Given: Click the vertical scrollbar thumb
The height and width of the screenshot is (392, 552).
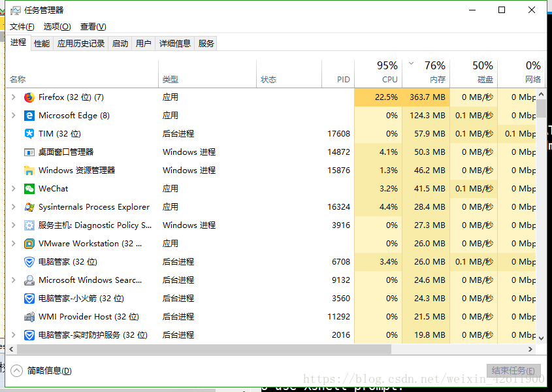Looking at the screenshot, I should [542, 108].
